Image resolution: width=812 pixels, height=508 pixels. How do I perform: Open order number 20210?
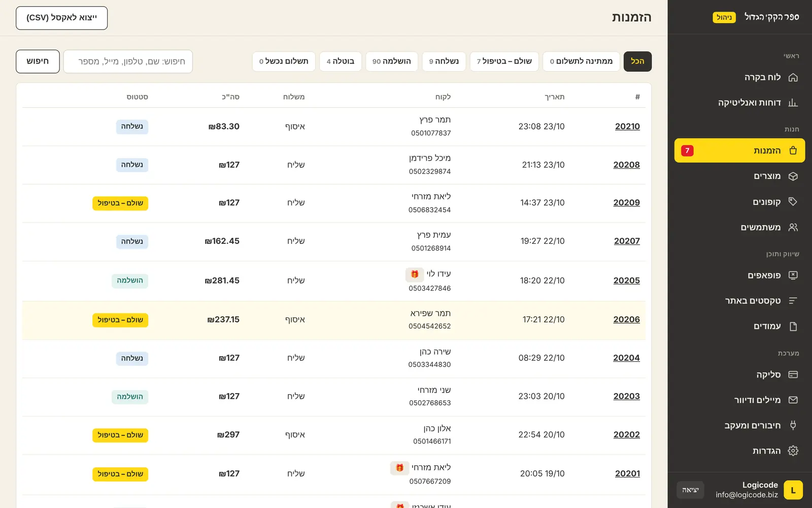(627, 126)
